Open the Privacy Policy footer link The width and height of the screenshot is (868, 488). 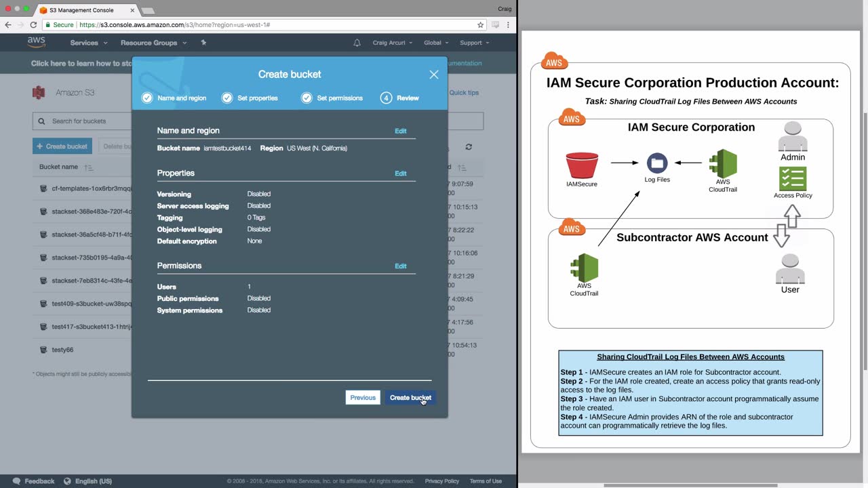pos(442,481)
